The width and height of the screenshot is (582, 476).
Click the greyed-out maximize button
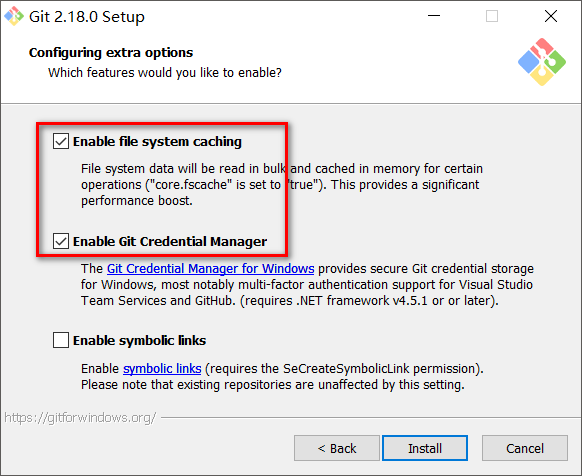tap(492, 16)
